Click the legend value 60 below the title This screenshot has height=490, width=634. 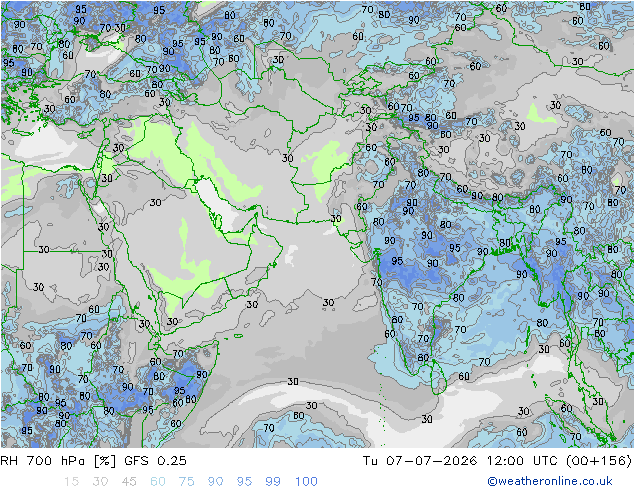pos(158,482)
